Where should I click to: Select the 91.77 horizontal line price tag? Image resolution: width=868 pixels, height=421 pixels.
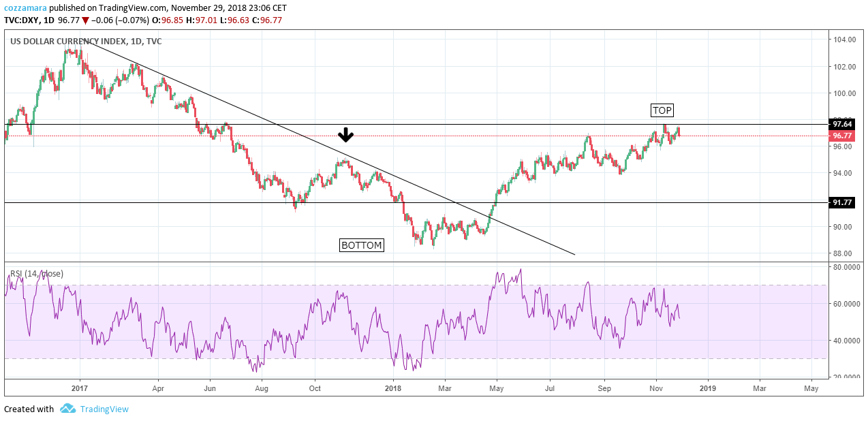(842, 202)
